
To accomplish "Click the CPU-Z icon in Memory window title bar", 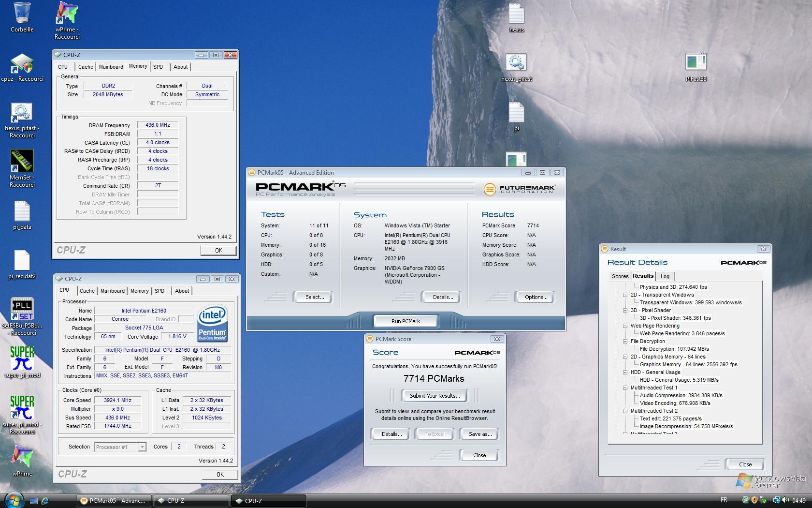I will (58, 55).
